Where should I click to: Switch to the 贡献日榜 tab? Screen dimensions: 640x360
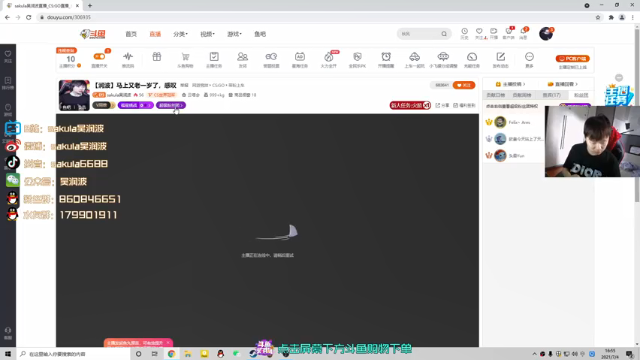496,95
